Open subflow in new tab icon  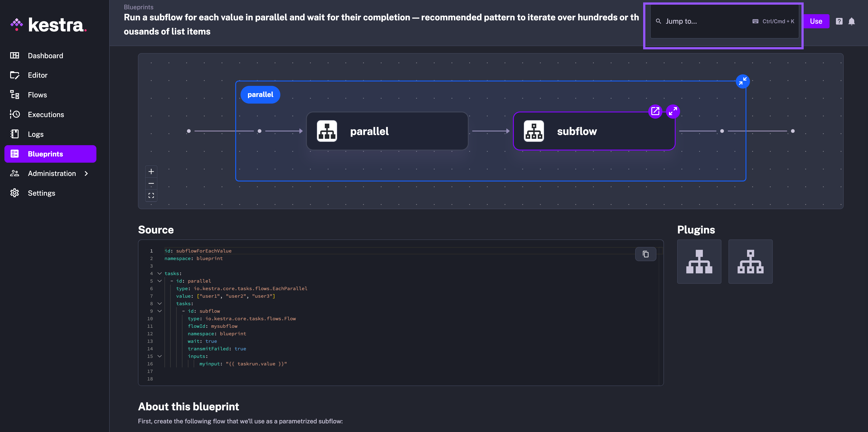[655, 111]
